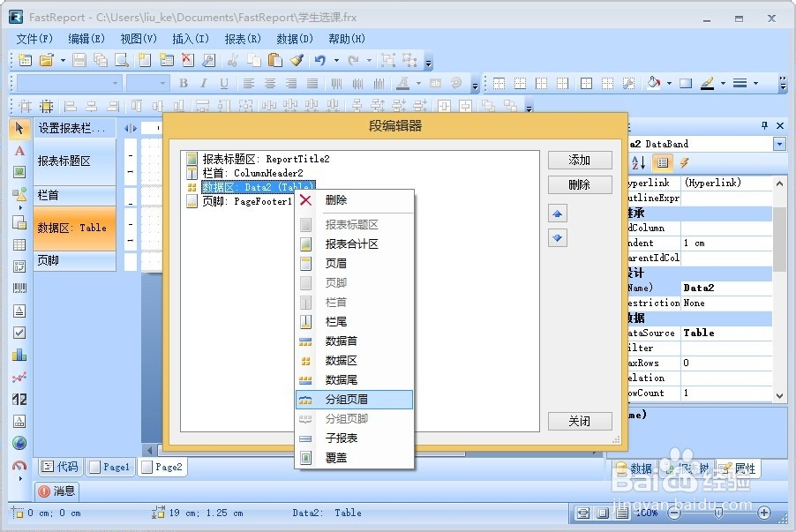Click the 添加 button
The width and height of the screenshot is (796, 532).
click(580, 161)
